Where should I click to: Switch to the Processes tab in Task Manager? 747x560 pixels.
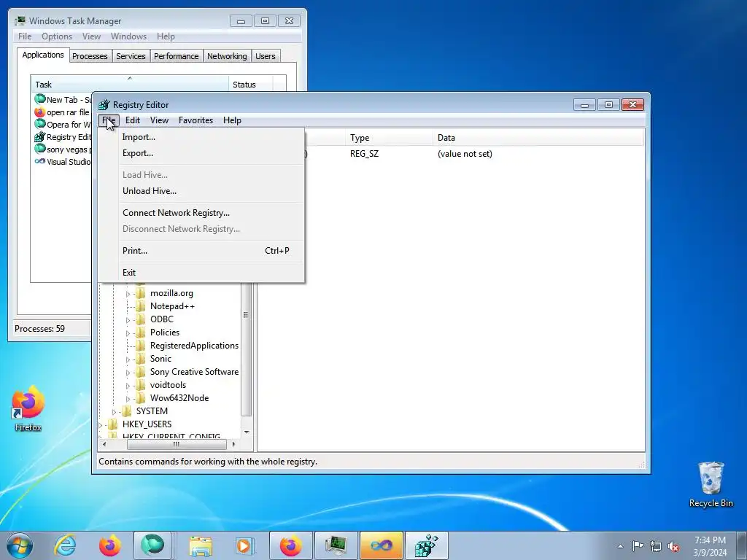click(90, 56)
